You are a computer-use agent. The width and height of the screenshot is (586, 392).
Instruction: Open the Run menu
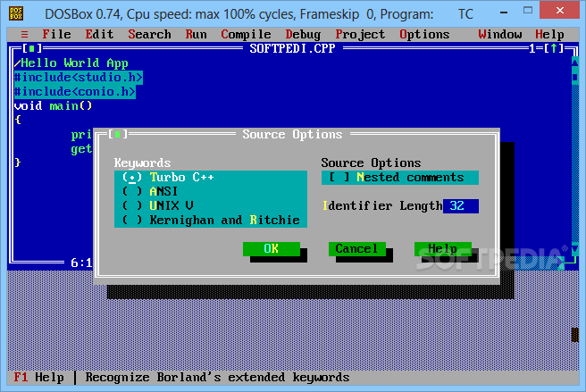(x=196, y=35)
